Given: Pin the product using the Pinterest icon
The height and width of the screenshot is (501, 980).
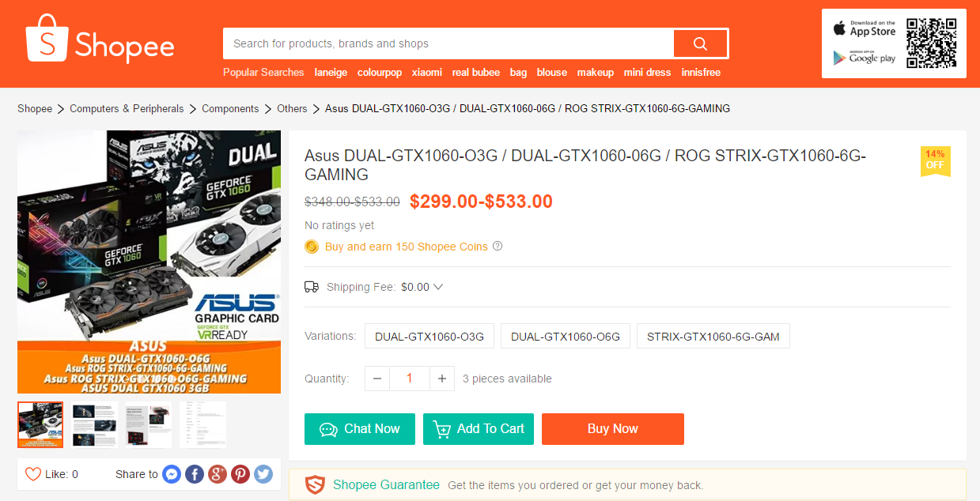Looking at the screenshot, I should (x=240, y=474).
